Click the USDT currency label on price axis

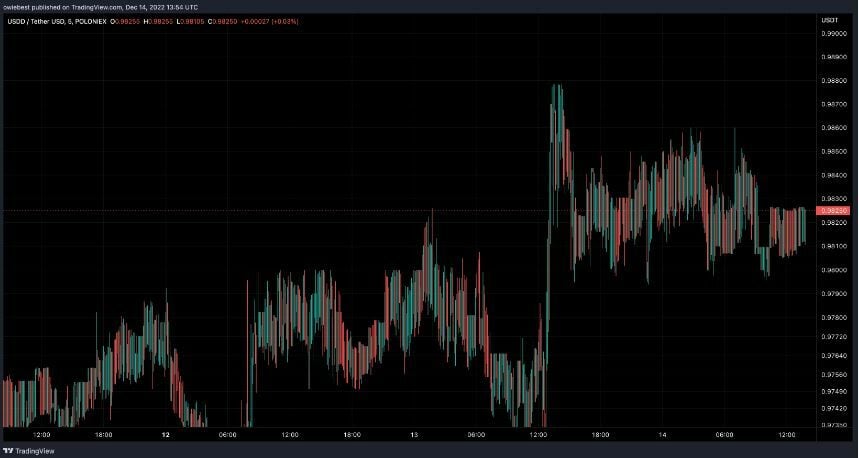pyautogui.click(x=827, y=20)
